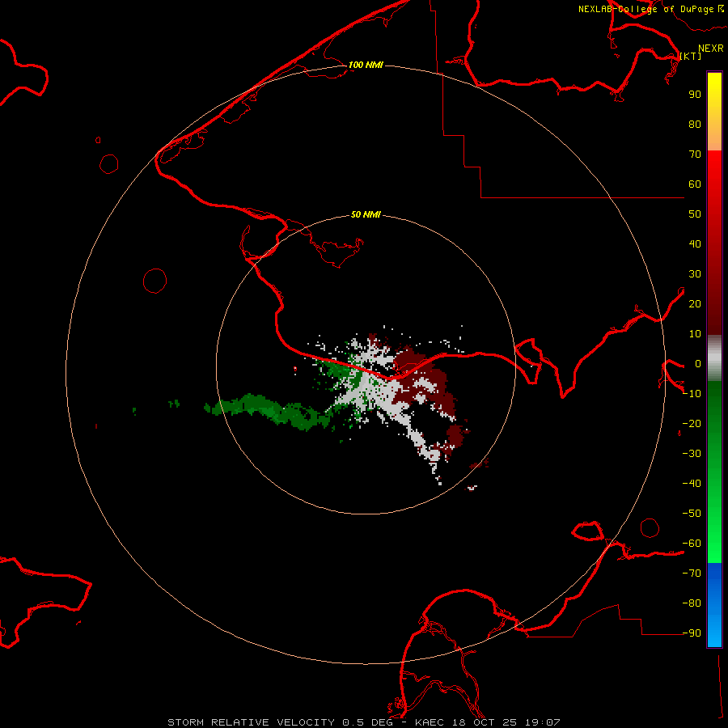Image resolution: width=728 pixels, height=728 pixels.
Task: Click the positive 50 scale label
Action: [x=695, y=214]
